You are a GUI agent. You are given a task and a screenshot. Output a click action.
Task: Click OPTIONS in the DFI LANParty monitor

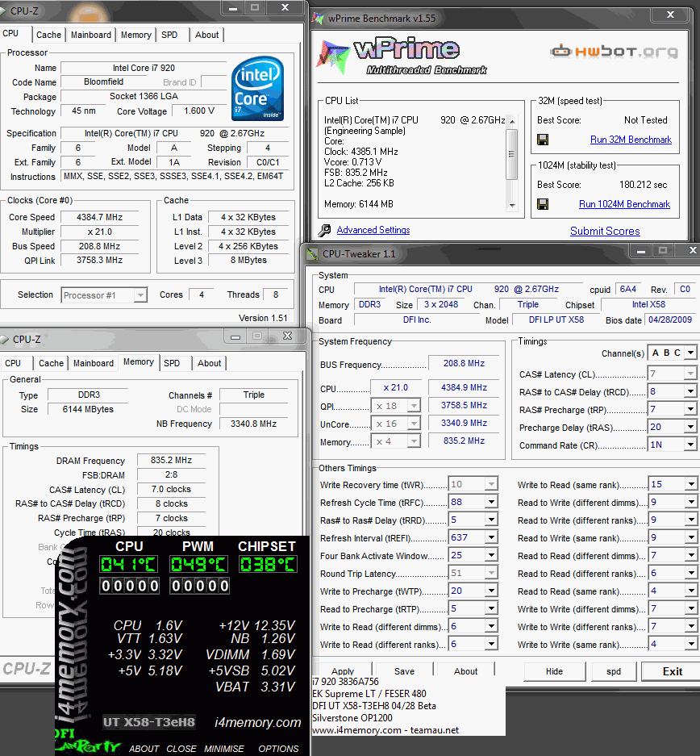278,749
